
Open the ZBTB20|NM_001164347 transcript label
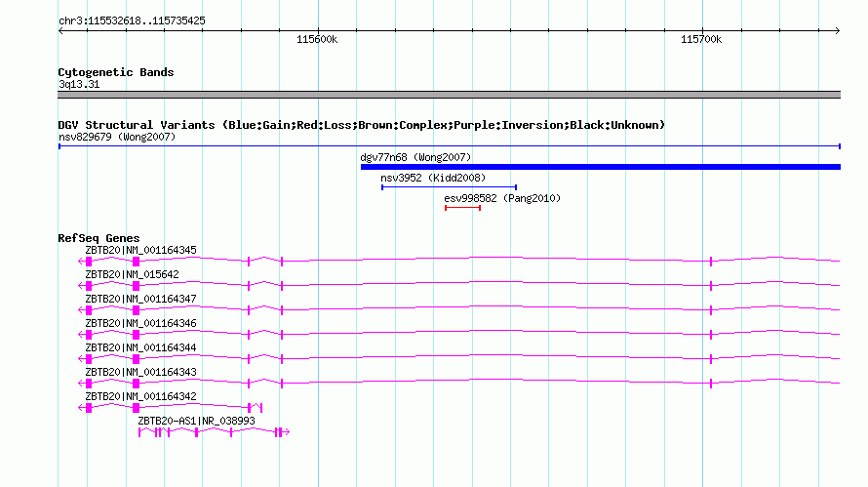[140, 299]
